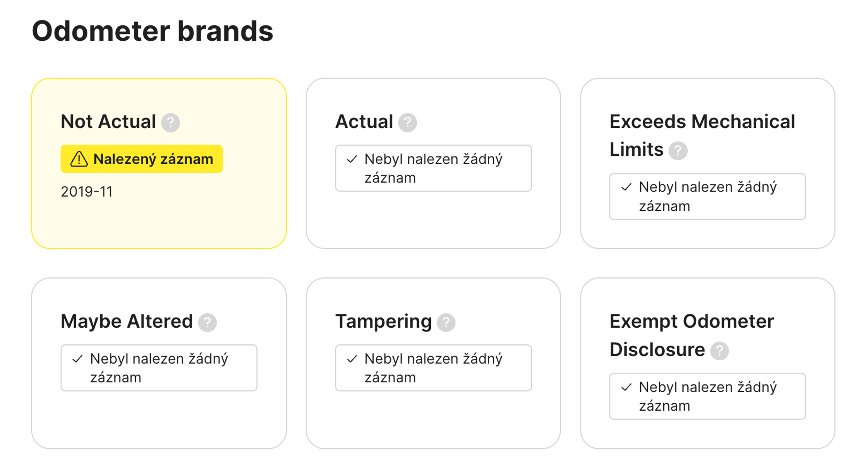Click help icon next to Actual
This screenshot has width=868, height=471.
[x=407, y=122]
